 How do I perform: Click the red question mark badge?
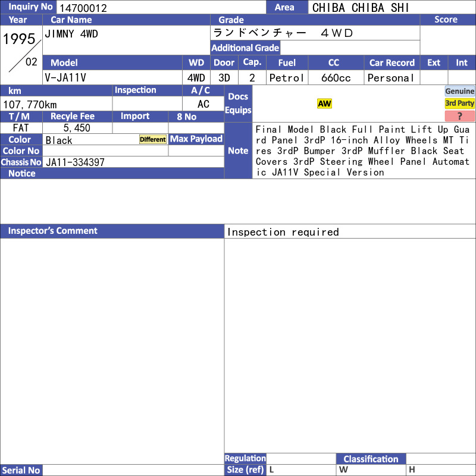pos(459,116)
